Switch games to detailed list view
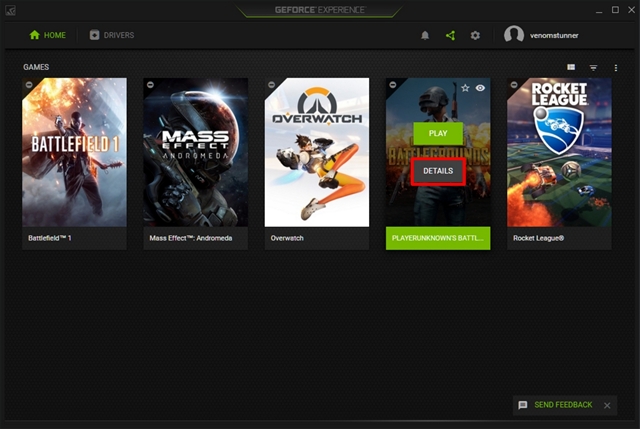Image resolution: width=640 pixels, height=429 pixels. [x=571, y=67]
